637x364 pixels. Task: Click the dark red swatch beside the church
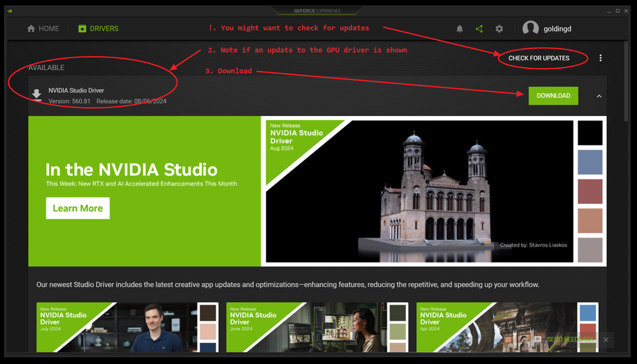(590, 191)
